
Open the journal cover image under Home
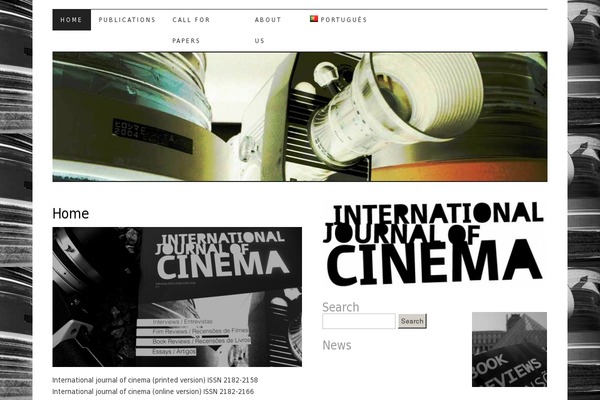tap(177, 297)
